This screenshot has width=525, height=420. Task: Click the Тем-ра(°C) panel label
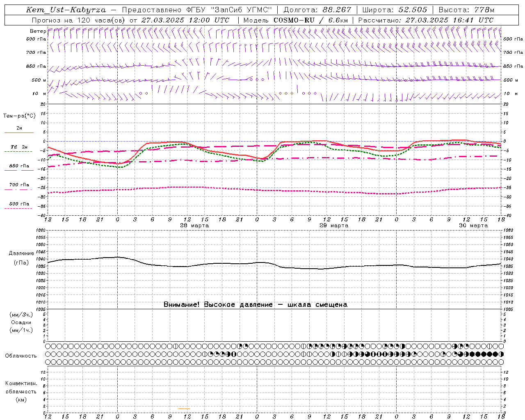coord(19,116)
